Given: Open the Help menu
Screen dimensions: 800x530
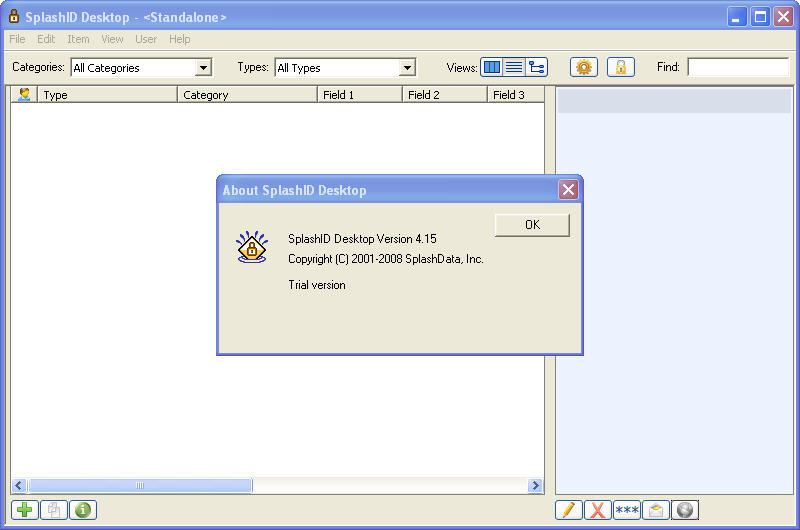Looking at the screenshot, I should 180,39.
